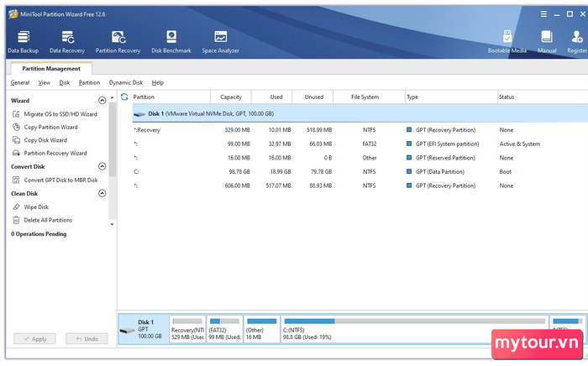Select the Partition Management tab
The height and width of the screenshot is (366, 588).
pyautogui.click(x=51, y=69)
